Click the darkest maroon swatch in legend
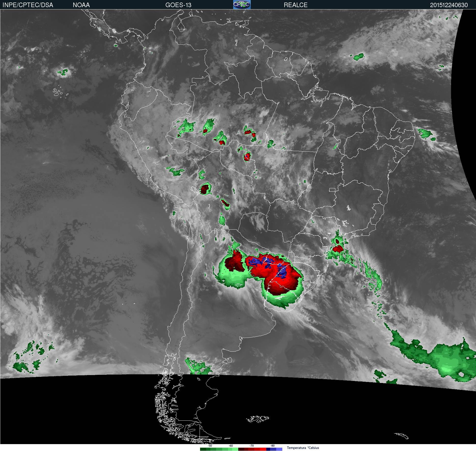Screen dimensions: 476x451 point(241,449)
